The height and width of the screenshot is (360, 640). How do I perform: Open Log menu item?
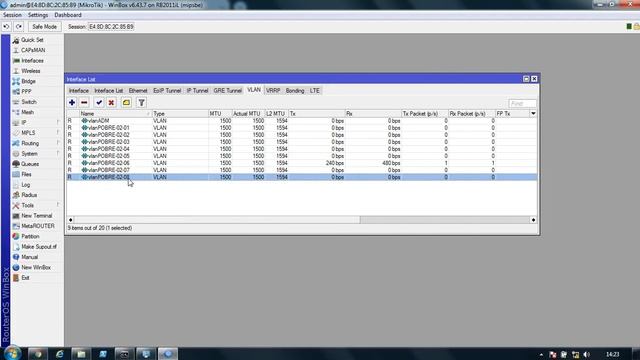tap(25, 185)
